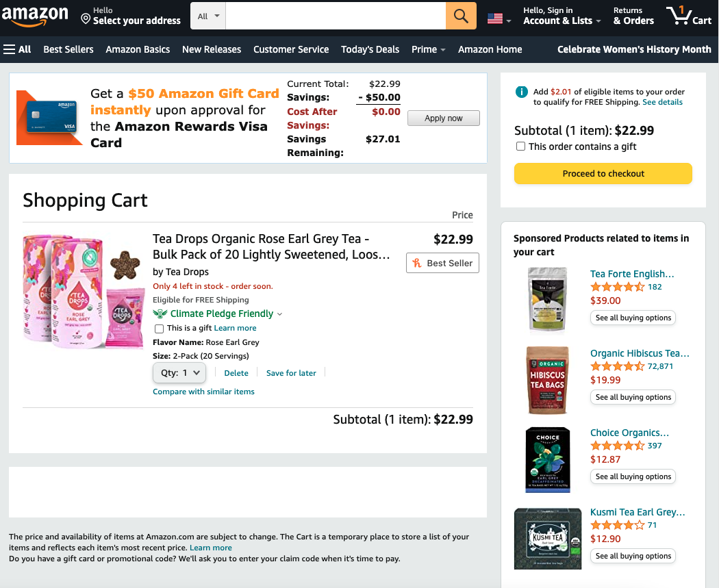Click the Best Seller badge
The width and height of the screenshot is (719, 588).
click(x=442, y=263)
